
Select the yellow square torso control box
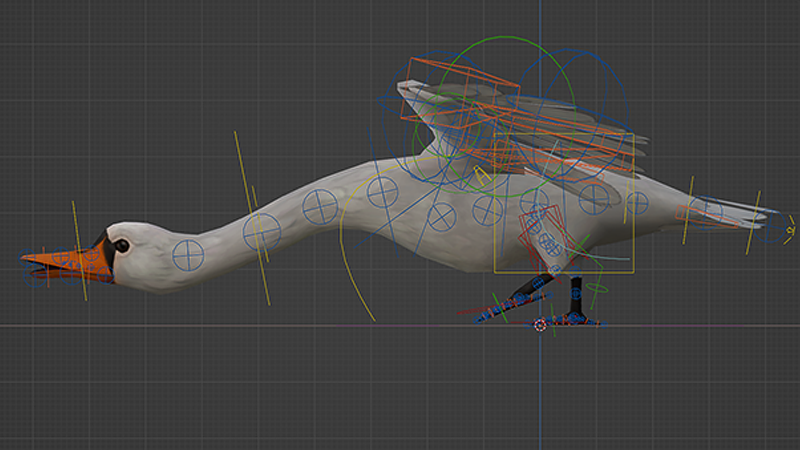[x=564, y=203]
